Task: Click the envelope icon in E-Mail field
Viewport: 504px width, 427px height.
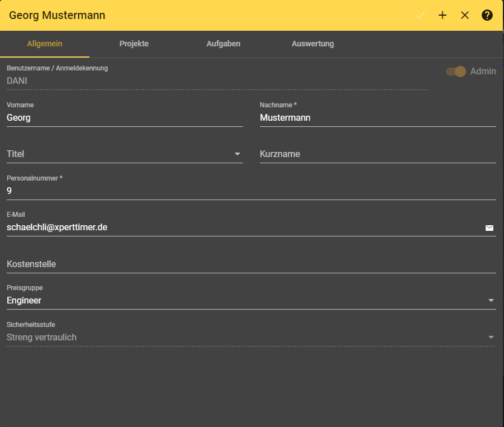Action: (489, 228)
